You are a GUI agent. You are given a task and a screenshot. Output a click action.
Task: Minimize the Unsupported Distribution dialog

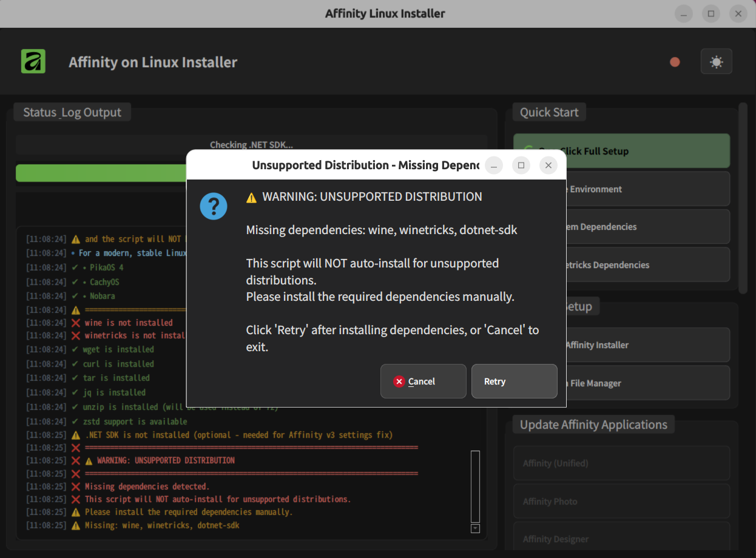[x=494, y=165]
